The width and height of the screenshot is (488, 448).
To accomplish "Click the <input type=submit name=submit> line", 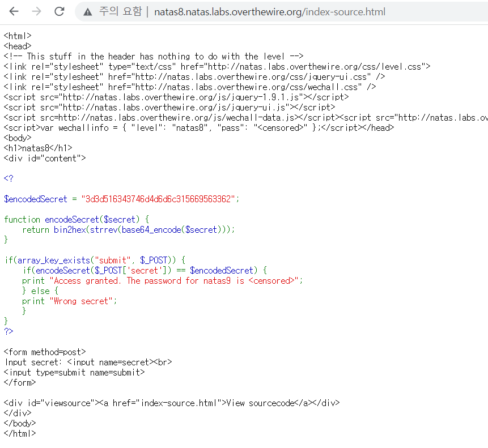I will tap(74, 373).
